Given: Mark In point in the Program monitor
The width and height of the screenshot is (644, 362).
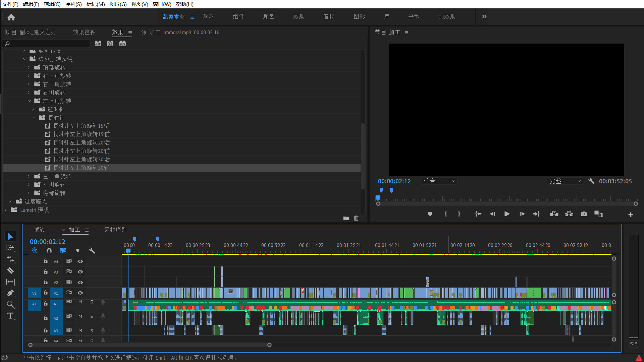Looking at the screenshot, I should click(x=446, y=214).
